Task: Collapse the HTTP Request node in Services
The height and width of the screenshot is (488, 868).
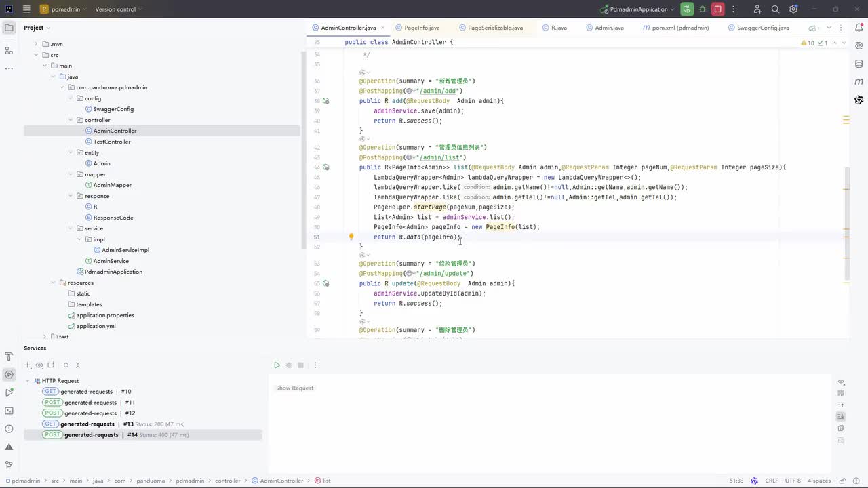Action: click(28, 381)
